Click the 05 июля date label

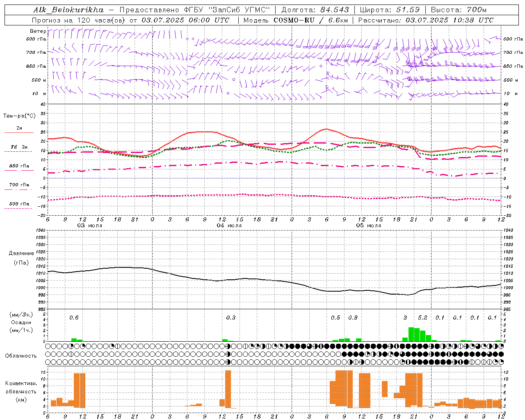(369, 226)
